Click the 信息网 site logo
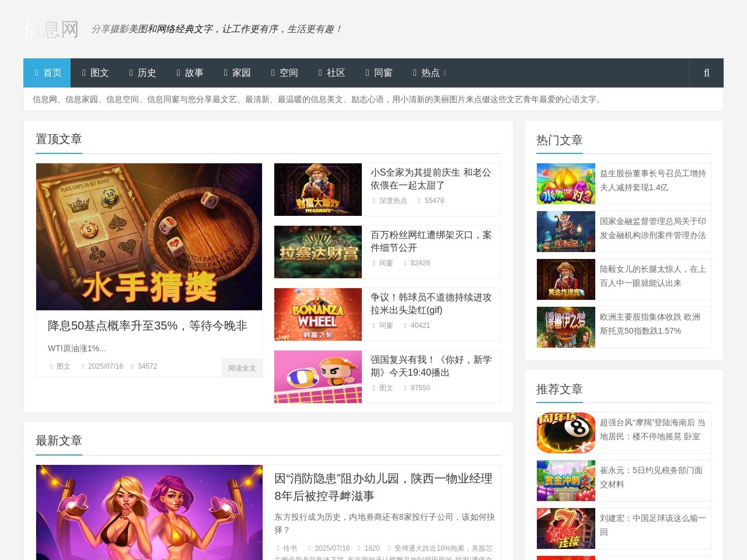Viewport: 747px width, 560px height. pos(51,29)
